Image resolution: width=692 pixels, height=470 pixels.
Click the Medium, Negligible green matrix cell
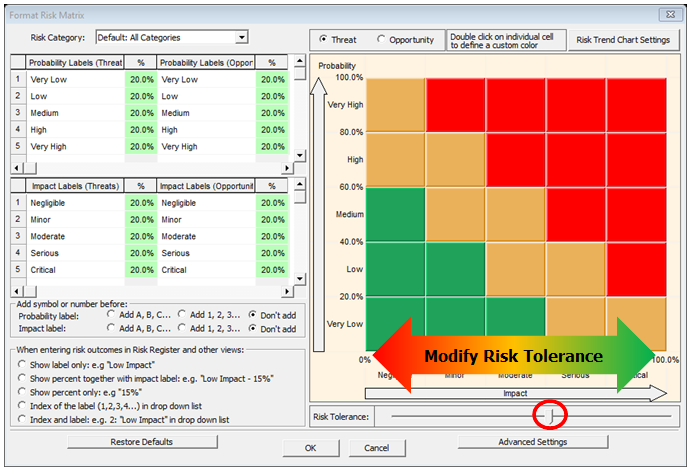coord(395,214)
